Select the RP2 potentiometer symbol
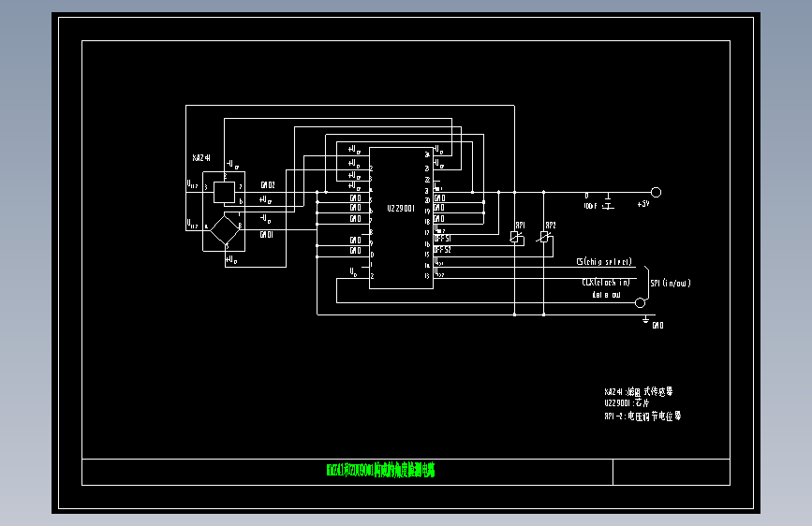 [x=545, y=237]
